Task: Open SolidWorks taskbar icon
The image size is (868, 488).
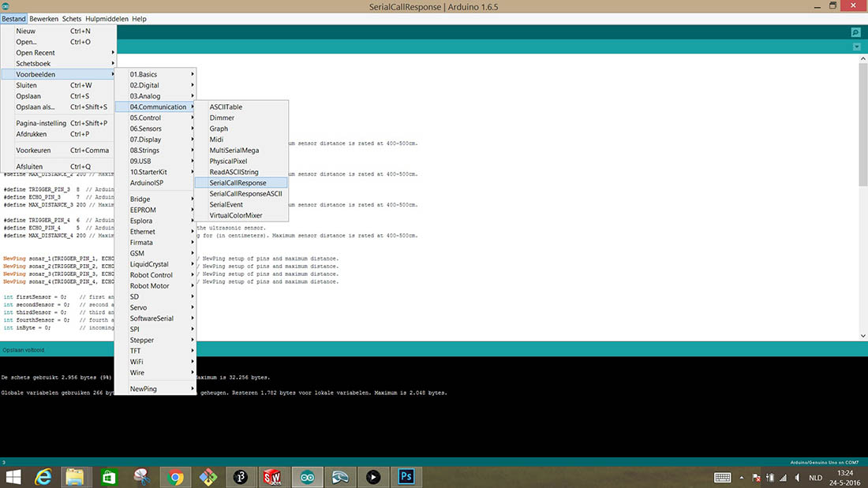Action: click(272, 477)
